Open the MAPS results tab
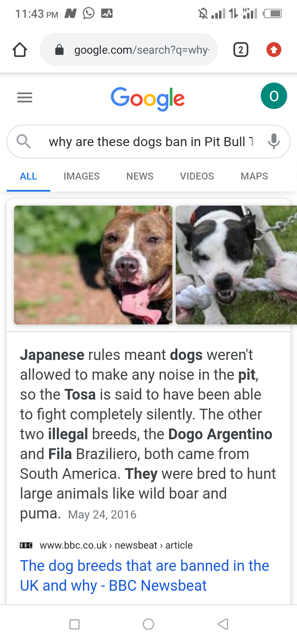Image resolution: width=297 pixels, height=644 pixels. (x=254, y=176)
